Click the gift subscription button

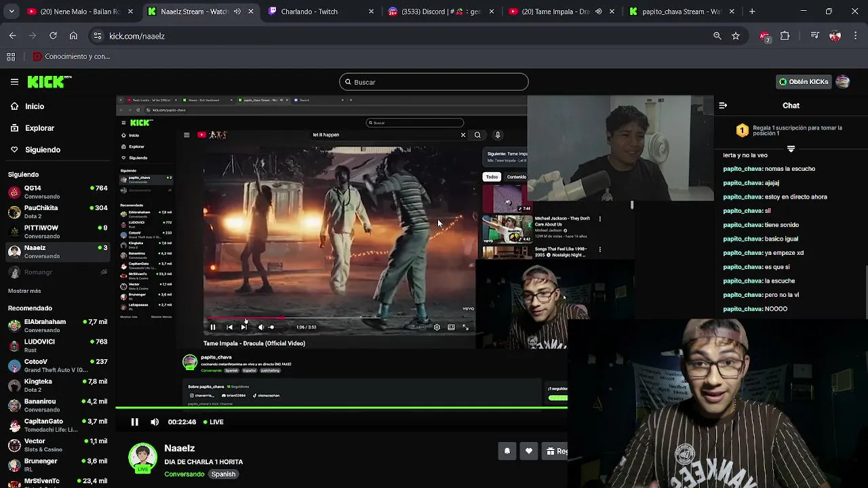pos(555,451)
